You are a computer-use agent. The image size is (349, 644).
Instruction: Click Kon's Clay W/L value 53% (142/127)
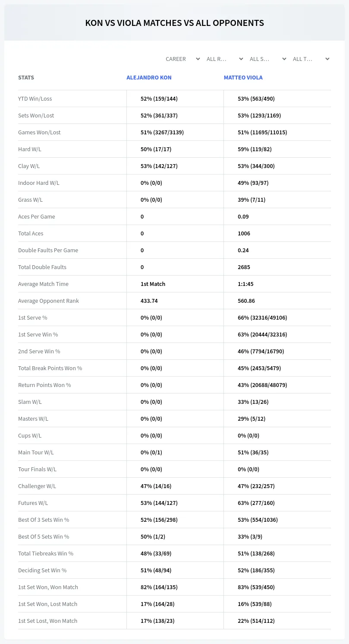159,166
